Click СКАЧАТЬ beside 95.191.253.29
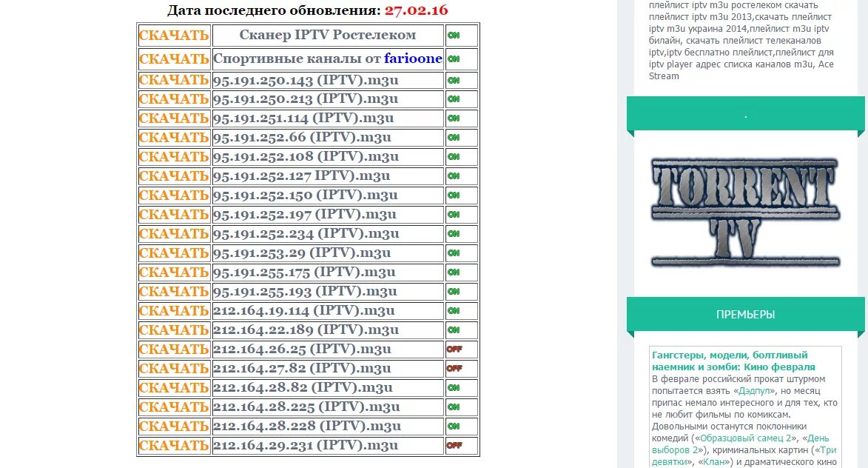 174,253
